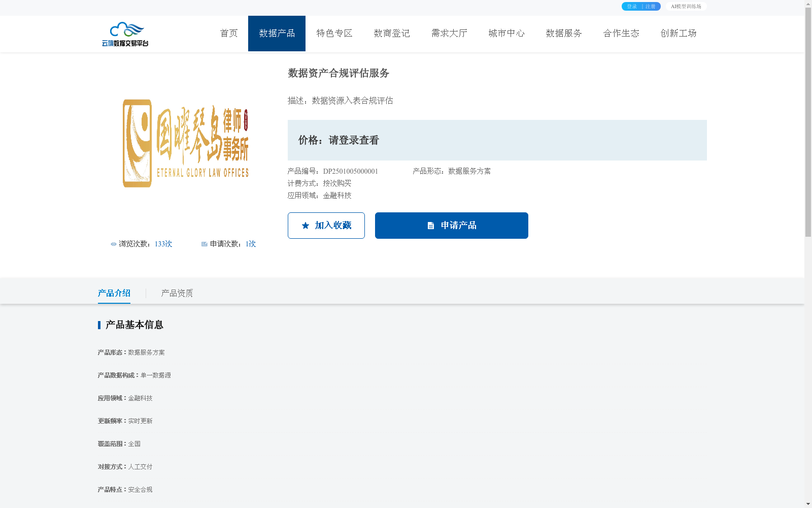Open the AI模型训练场 link
This screenshot has width=812, height=508.
[686, 7]
